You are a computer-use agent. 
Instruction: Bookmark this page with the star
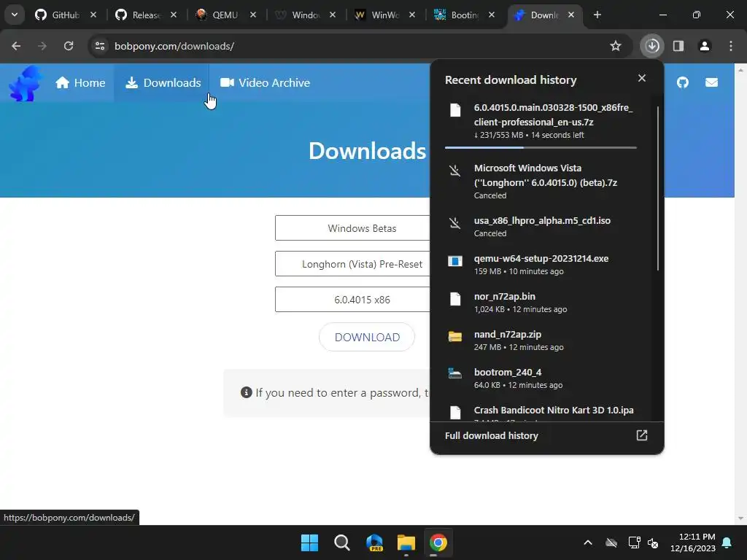pyautogui.click(x=616, y=46)
